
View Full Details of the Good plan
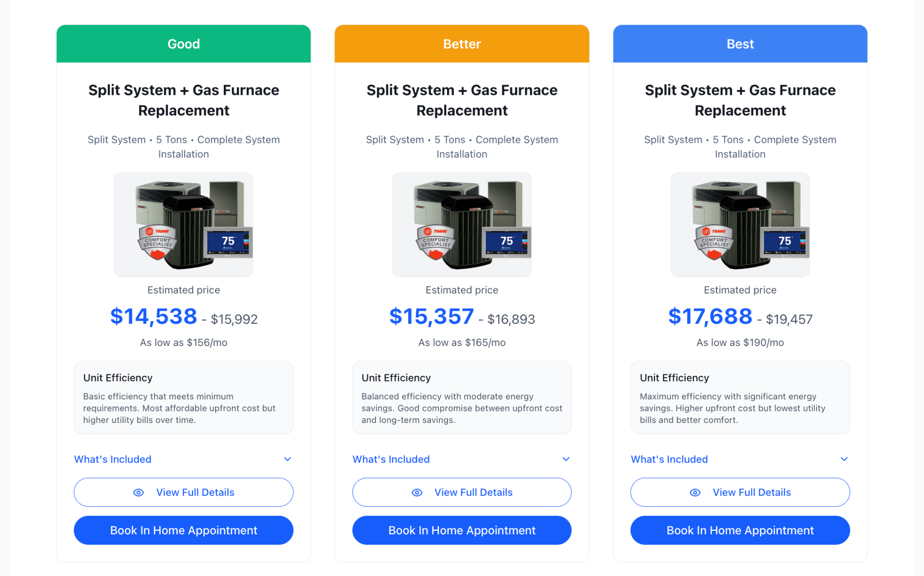(195, 492)
